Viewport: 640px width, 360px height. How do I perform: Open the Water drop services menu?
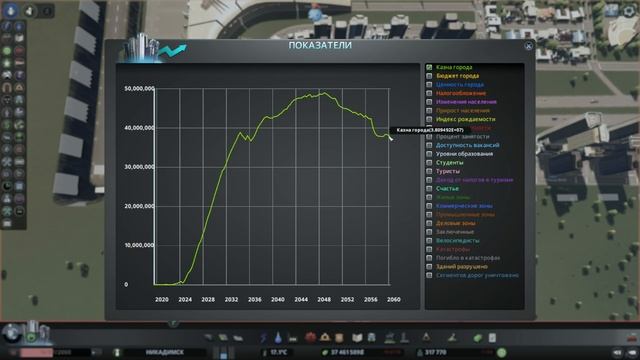(x=278, y=338)
